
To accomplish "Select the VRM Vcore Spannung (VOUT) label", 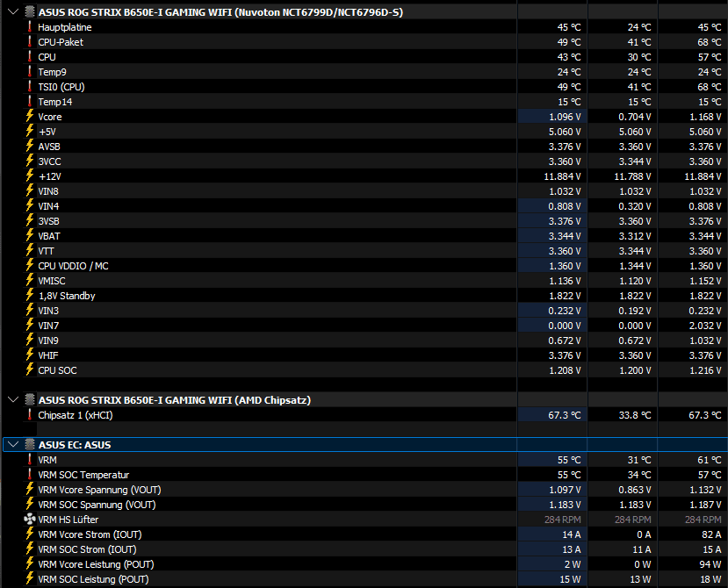I will pos(99,490).
